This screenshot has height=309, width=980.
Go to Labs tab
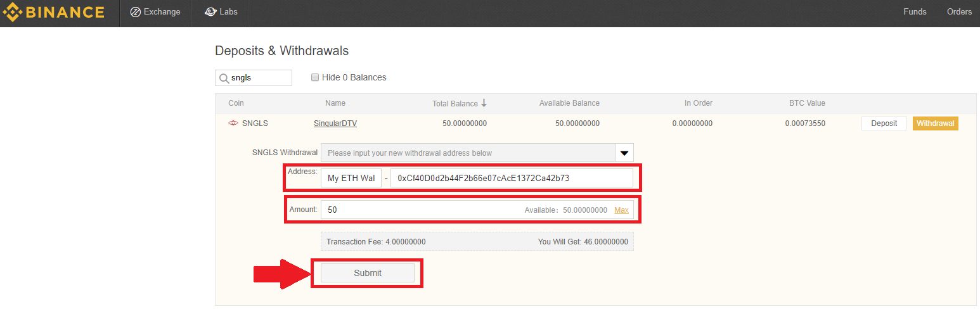[x=221, y=12]
